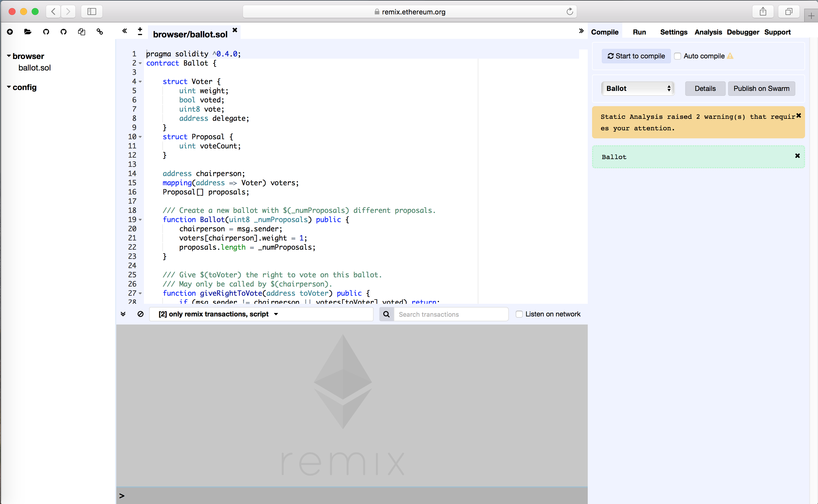
Task: Click the terminal command prompt input
Action: 352,496
